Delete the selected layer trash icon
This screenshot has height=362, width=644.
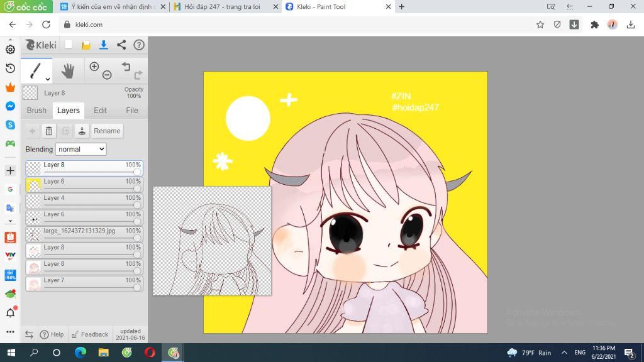pyautogui.click(x=49, y=131)
